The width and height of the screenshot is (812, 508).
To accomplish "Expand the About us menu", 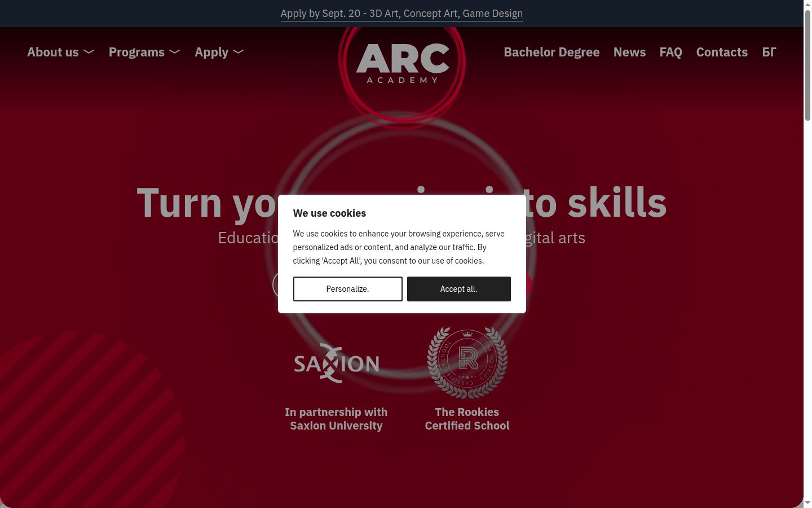I will 61,52.
